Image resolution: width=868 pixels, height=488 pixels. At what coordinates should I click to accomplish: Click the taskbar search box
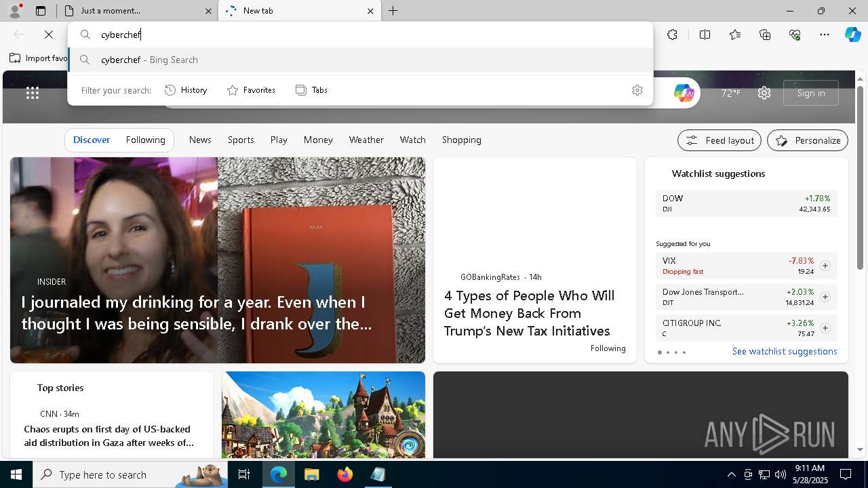click(x=130, y=474)
